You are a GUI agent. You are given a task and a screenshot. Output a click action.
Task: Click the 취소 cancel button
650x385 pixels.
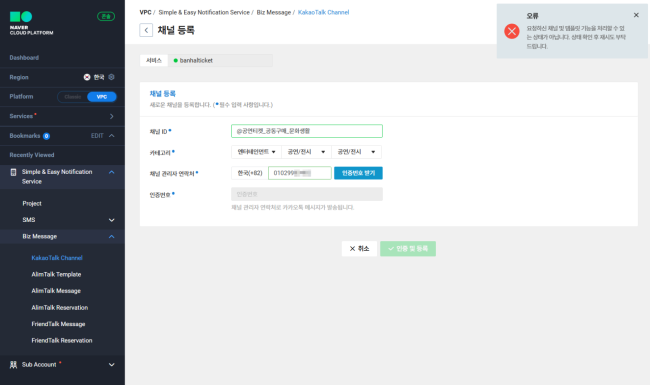tap(359, 249)
